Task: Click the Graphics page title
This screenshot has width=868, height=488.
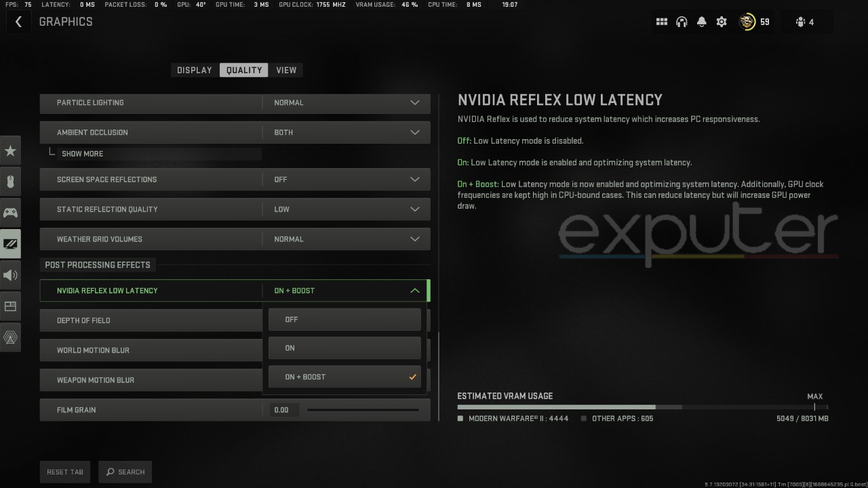Action: pos(66,22)
